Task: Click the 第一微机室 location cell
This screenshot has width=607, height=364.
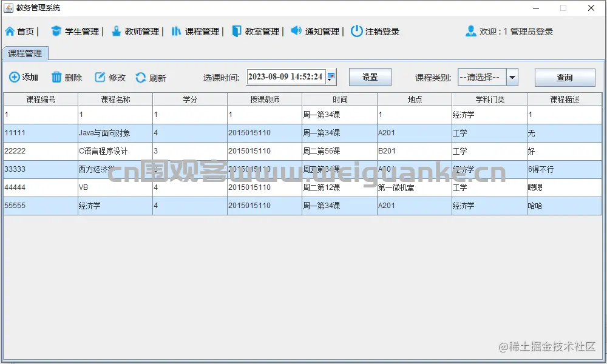Action: pyautogui.click(x=415, y=187)
